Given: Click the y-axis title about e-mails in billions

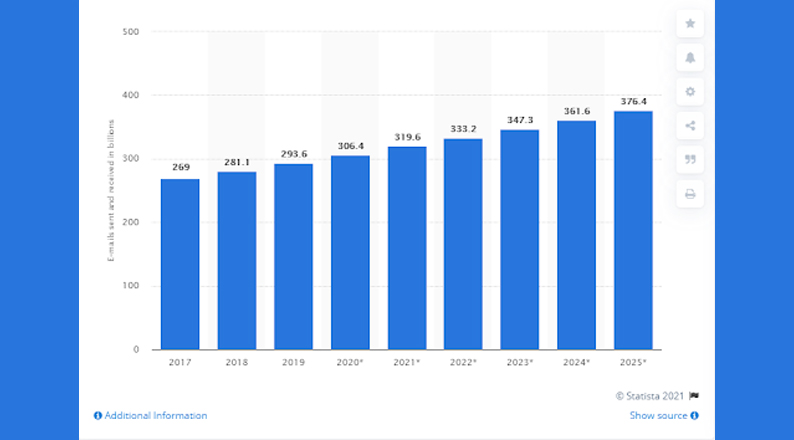Looking at the screenshot, I should pyautogui.click(x=111, y=190).
